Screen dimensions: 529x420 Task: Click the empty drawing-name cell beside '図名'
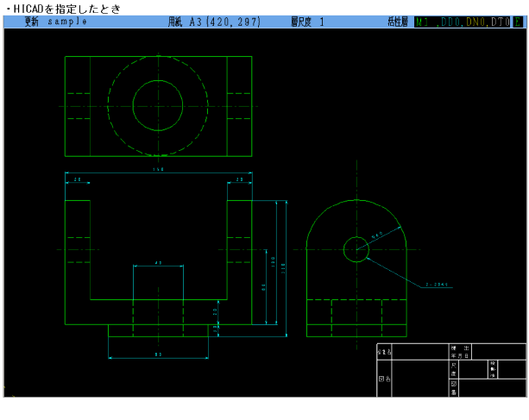[420, 379]
